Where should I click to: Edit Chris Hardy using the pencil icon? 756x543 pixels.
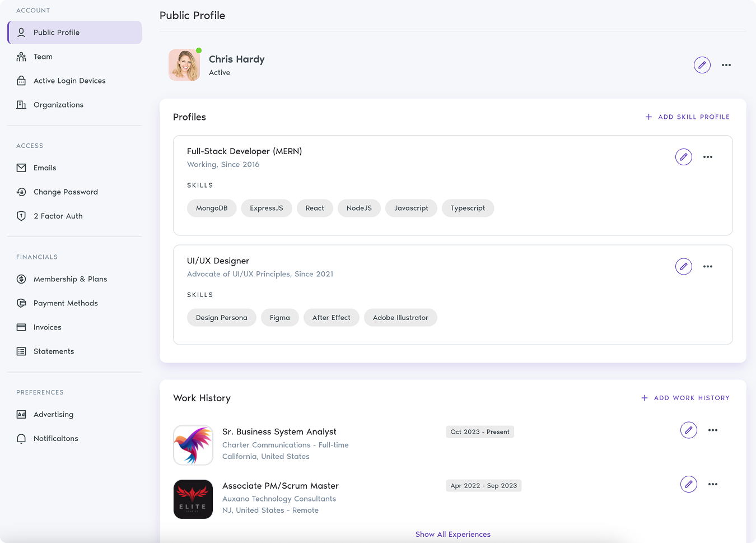(x=702, y=65)
